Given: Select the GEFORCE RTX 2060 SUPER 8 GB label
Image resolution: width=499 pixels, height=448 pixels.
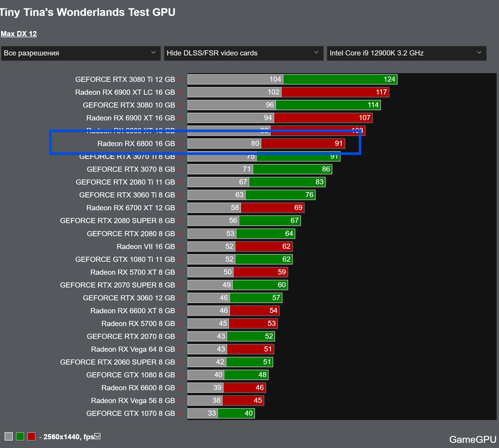Looking at the screenshot, I should click(117, 362).
